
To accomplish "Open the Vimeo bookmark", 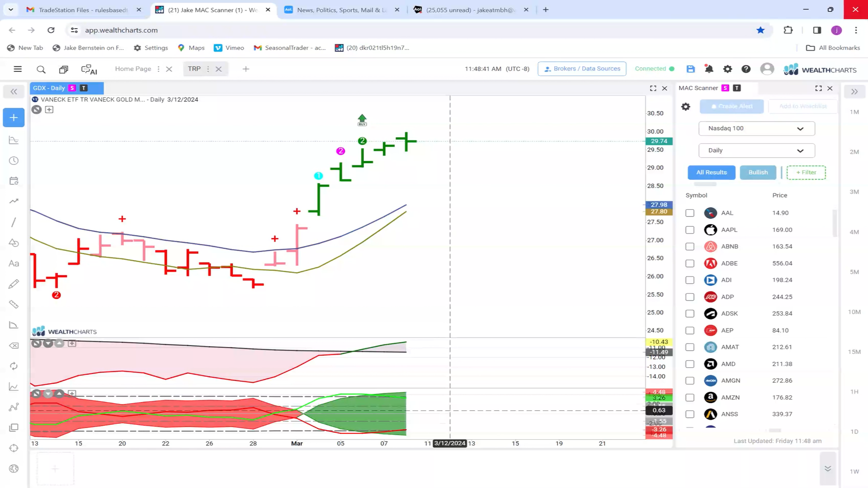I will coord(229,48).
